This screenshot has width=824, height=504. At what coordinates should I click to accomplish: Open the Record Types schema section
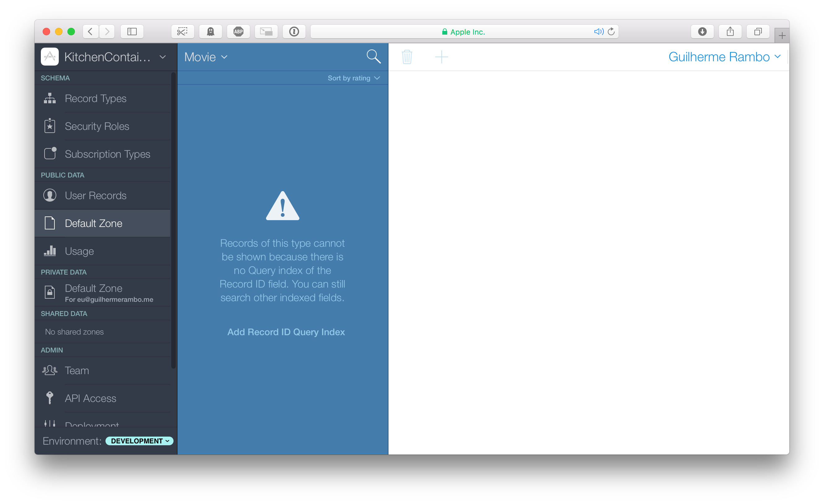96,99
